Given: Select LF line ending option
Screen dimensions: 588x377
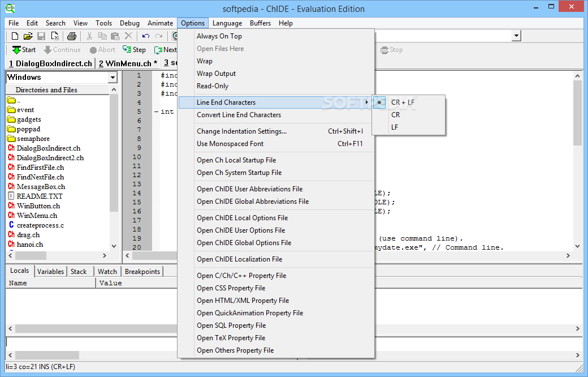Looking at the screenshot, I should (x=408, y=127).
